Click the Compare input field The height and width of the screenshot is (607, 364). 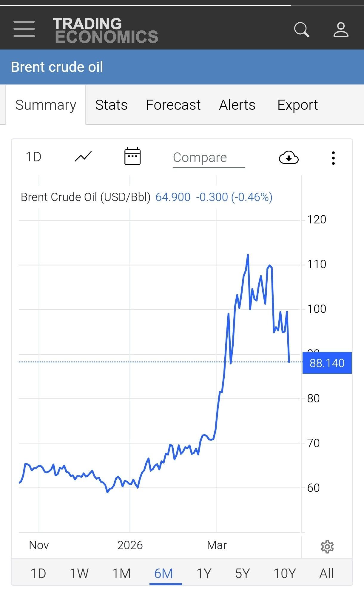[208, 158]
